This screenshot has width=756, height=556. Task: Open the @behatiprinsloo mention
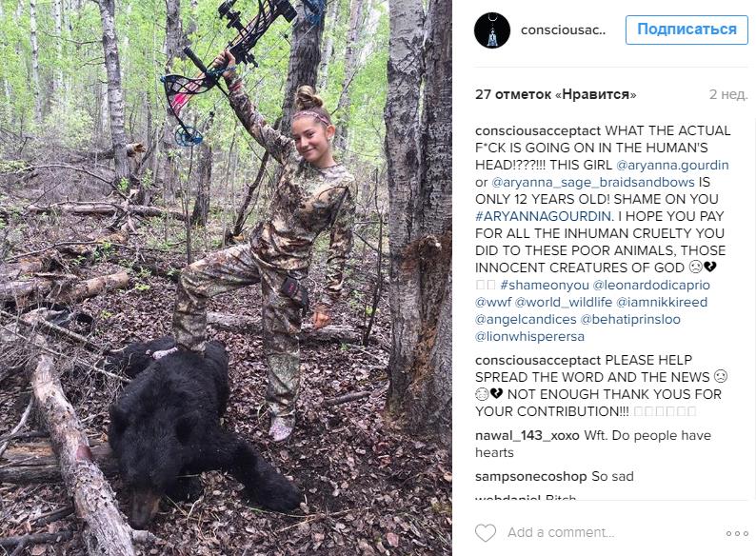pyautogui.click(x=630, y=319)
